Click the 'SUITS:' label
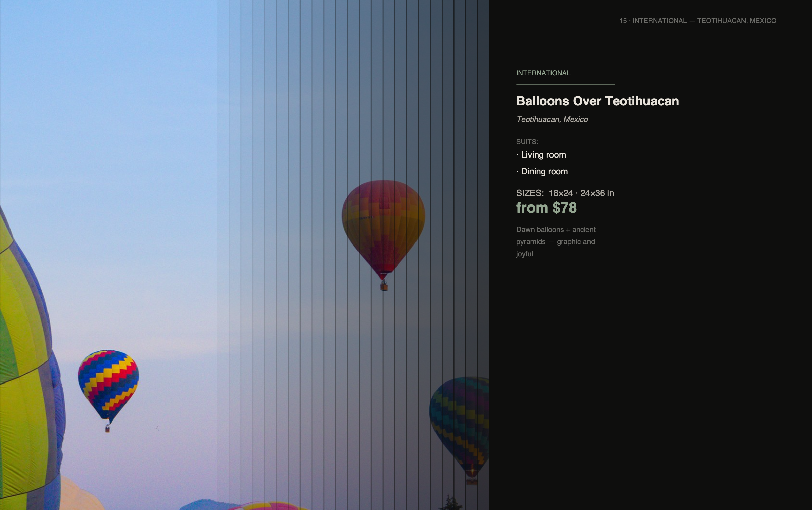Viewport: 812px width, 510px height. tap(527, 142)
